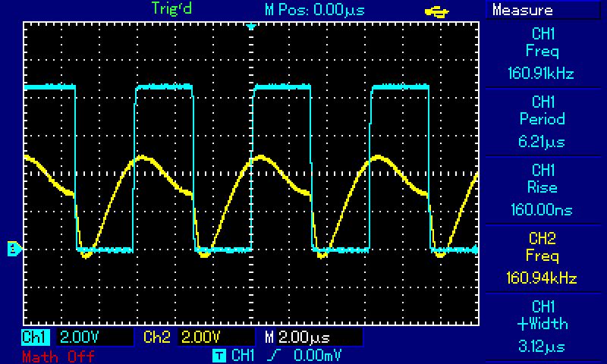Open the CH1 Period measurement slot
Image resolution: width=607 pixels, height=364 pixels.
pos(542,121)
